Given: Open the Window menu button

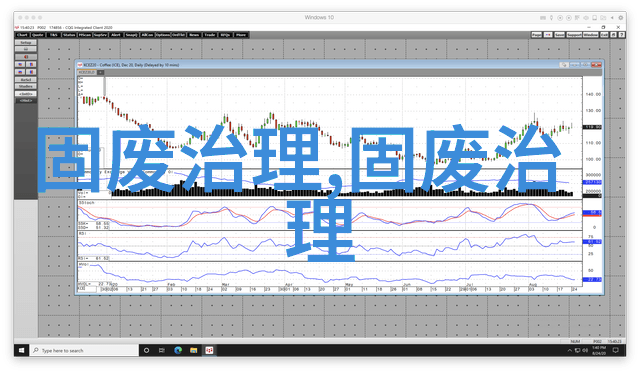Looking at the screenshot, I should pyautogui.click(x=591, y=35).
